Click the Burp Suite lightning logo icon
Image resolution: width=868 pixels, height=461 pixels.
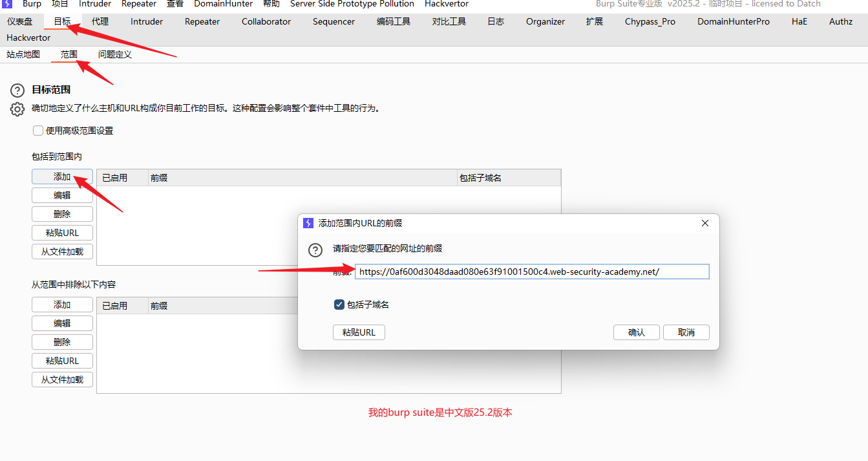(7, 4)
